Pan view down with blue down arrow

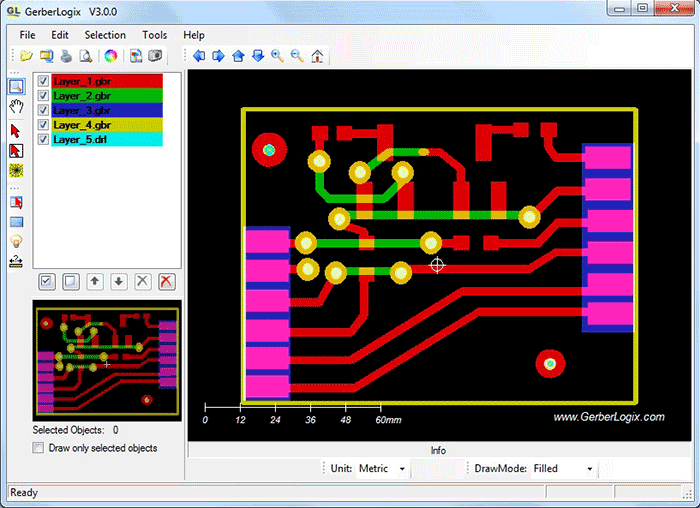pyautogui.click(x=258, y=56)
